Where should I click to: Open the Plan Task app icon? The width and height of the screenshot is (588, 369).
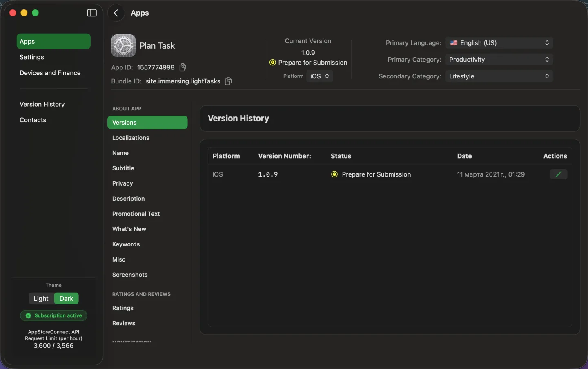point(123,45)
